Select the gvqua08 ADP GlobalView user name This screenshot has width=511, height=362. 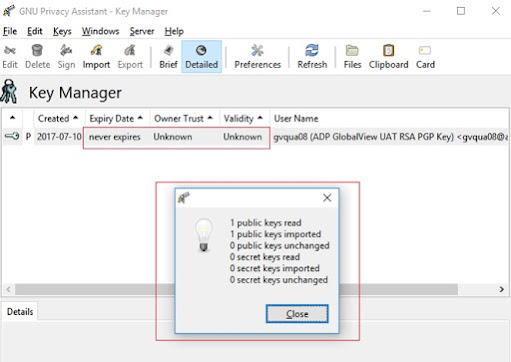(x=390, y=137)
